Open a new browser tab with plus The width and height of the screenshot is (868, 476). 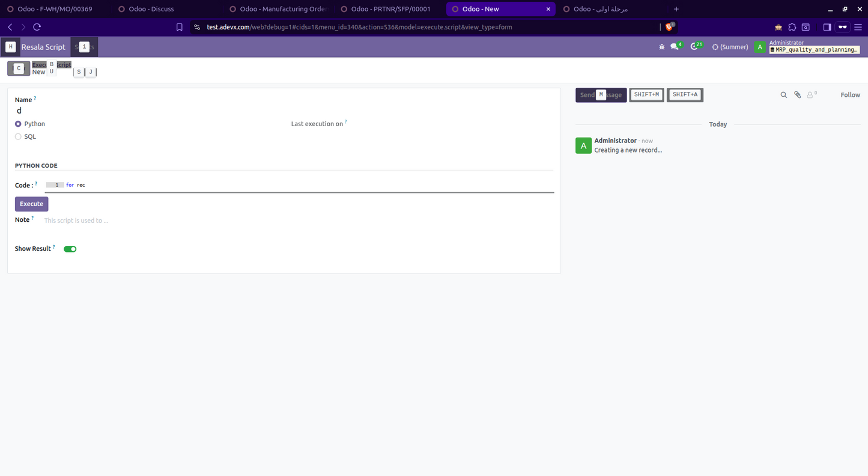(676, 9)
